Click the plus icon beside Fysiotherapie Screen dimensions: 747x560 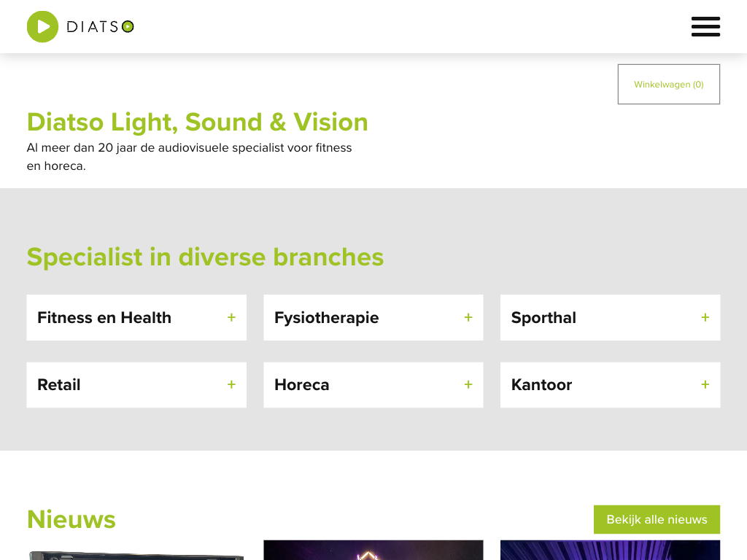coord(468,317)
